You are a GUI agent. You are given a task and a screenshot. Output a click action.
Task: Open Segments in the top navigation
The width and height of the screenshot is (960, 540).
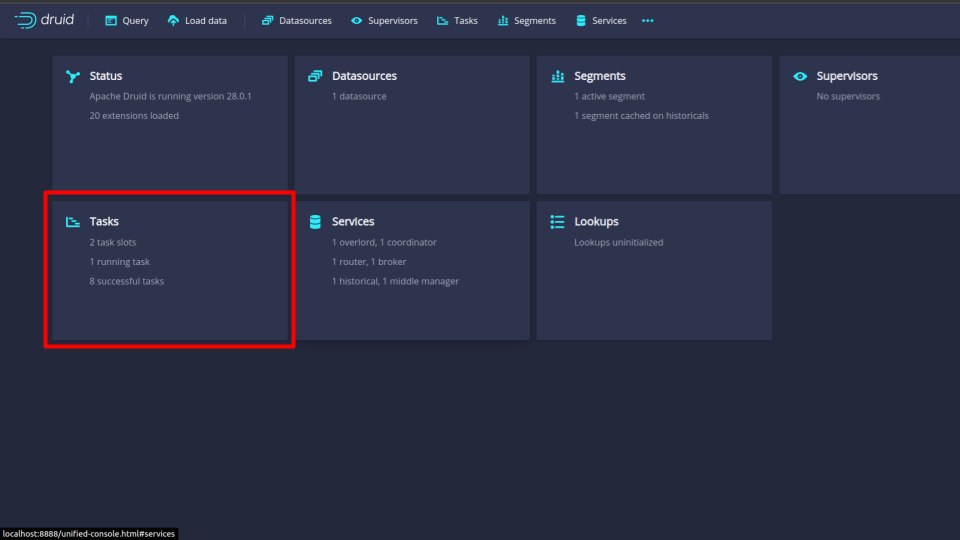click(x=526, y=21)
